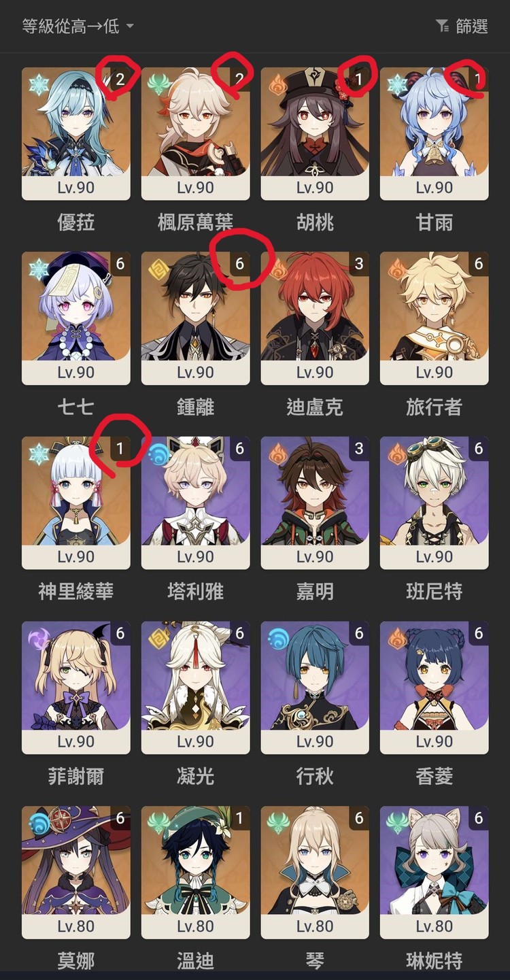This screenshot has width=510, height=980.
Task: Click the Anemo element icon on 楓原萬葉's card
Action: [x=158, y=84]
